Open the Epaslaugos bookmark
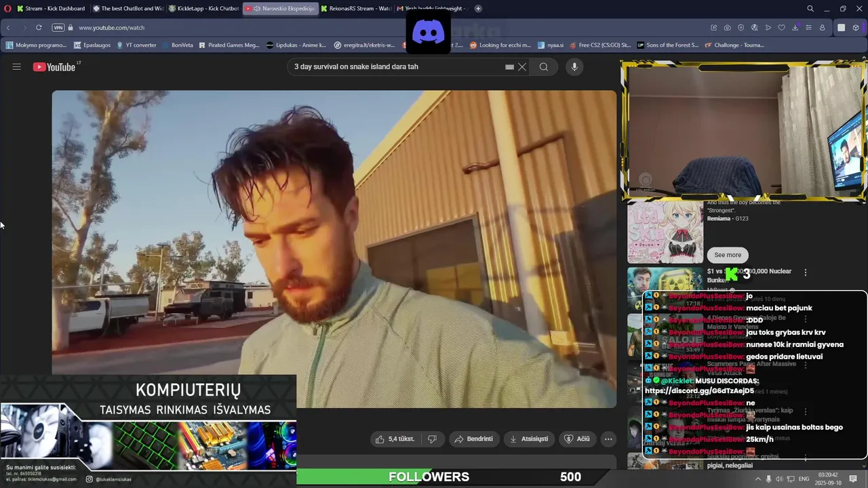868x488 pixels. click(92, 45)
